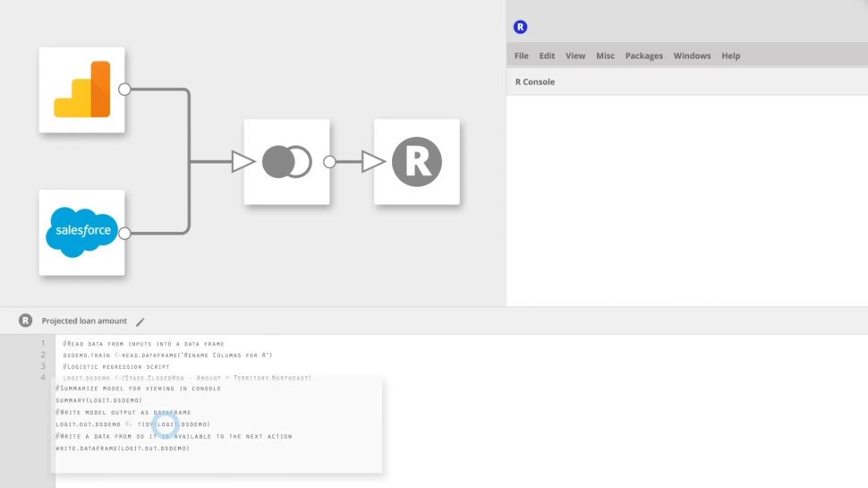This screenshot has width=868, height=488.
Task: Click the logit.out.dsdemo tidy code line
Action: [x=132, y=424]
